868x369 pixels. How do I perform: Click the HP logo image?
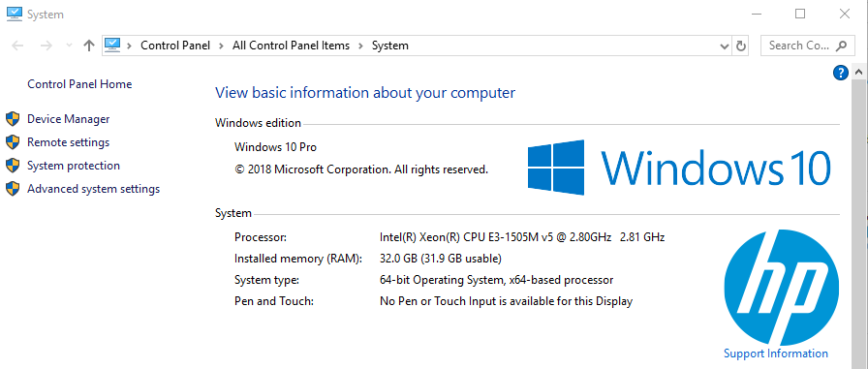781,287
